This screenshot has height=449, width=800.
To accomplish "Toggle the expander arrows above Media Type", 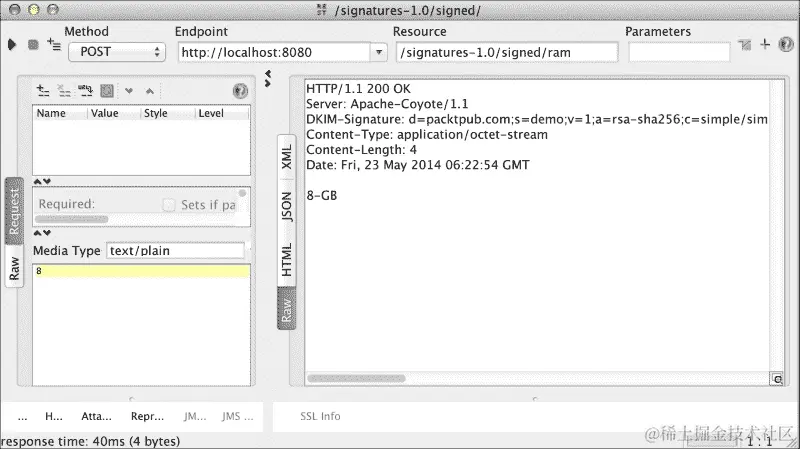I will pos(42,233).
